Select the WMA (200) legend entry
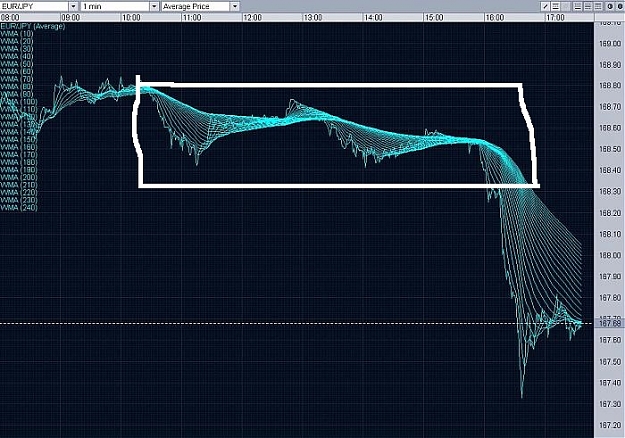The image size is (625, 438). [19, 178]
